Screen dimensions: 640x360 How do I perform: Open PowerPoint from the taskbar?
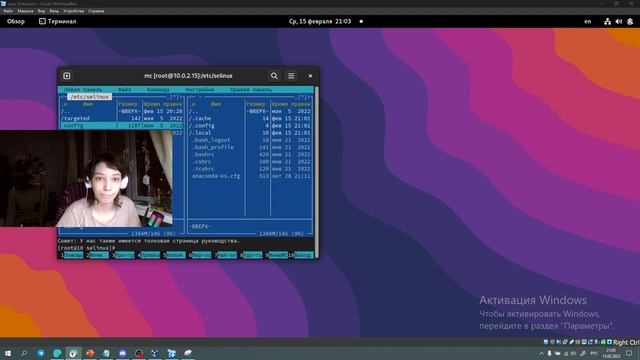tap(90, 353)
